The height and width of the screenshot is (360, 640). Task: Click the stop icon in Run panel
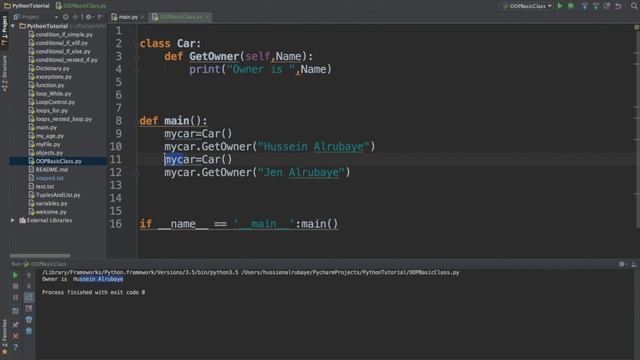pyautogui.click(x=16, y=287)
